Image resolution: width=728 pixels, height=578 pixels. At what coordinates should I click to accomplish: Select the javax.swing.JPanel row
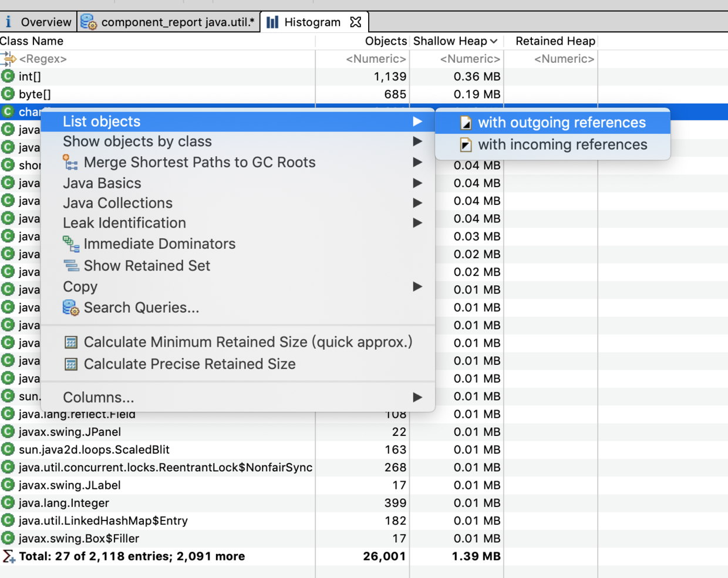click(x=364, y=432)
